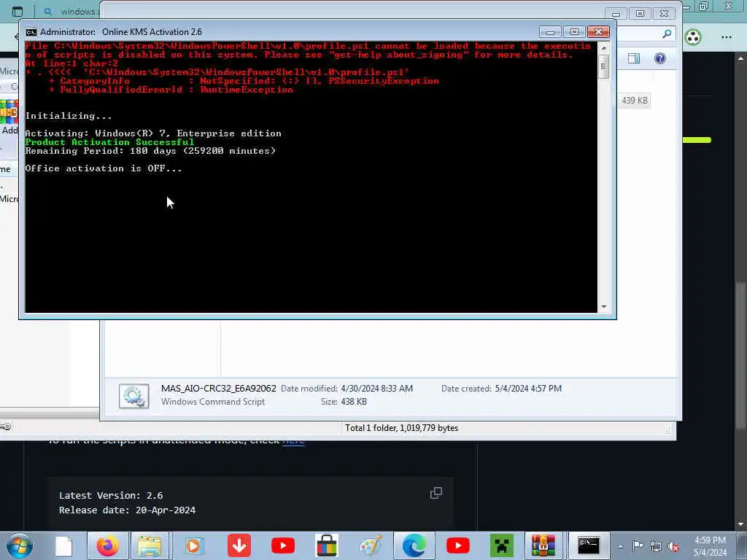This screenshot has height=560, width=747.
Task: Open the clock showing 4:59 PM
Action: [710, 540]
